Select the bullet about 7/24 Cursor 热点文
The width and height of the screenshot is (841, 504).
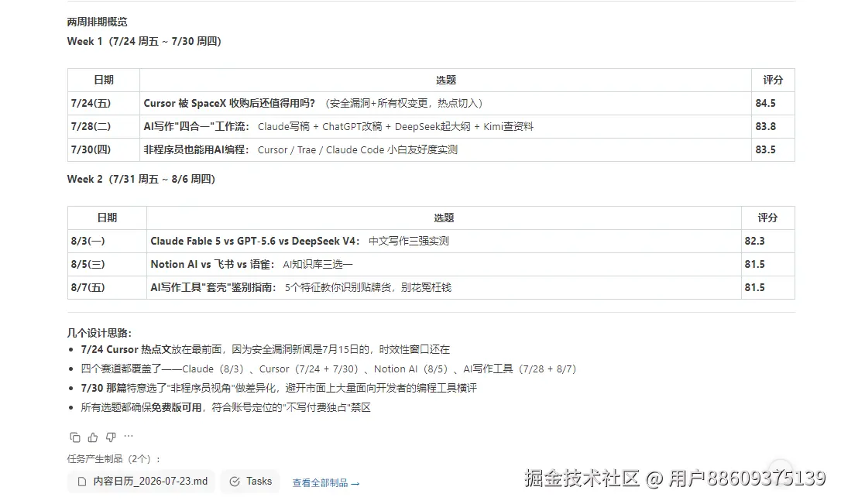point(265,350)
